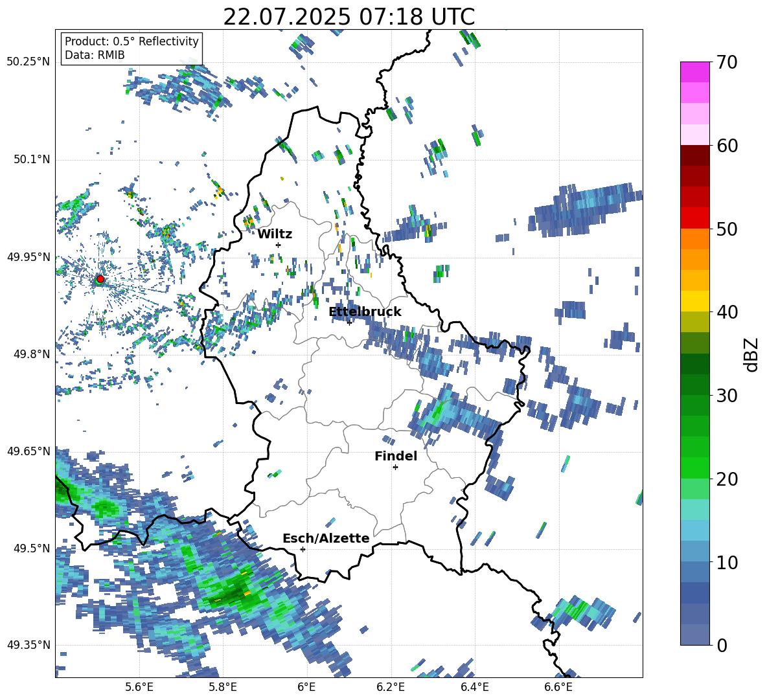Click the 70 tick on the colorbar
Viewport: 767px width, 700px height.
coord(727,62)
